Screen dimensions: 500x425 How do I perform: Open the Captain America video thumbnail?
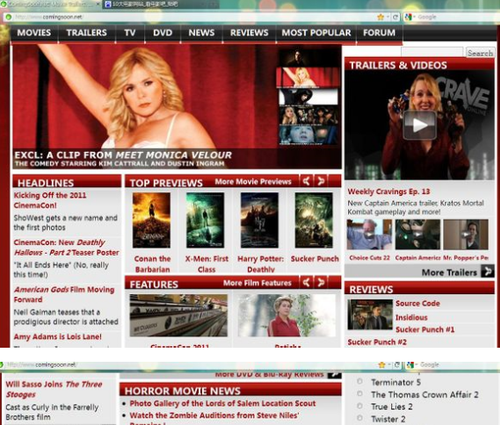(418, 234)
